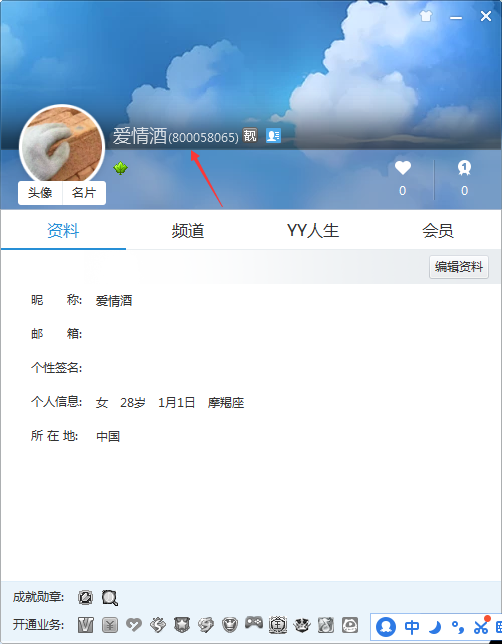Click the number-one medal ribbon icon

464,168
